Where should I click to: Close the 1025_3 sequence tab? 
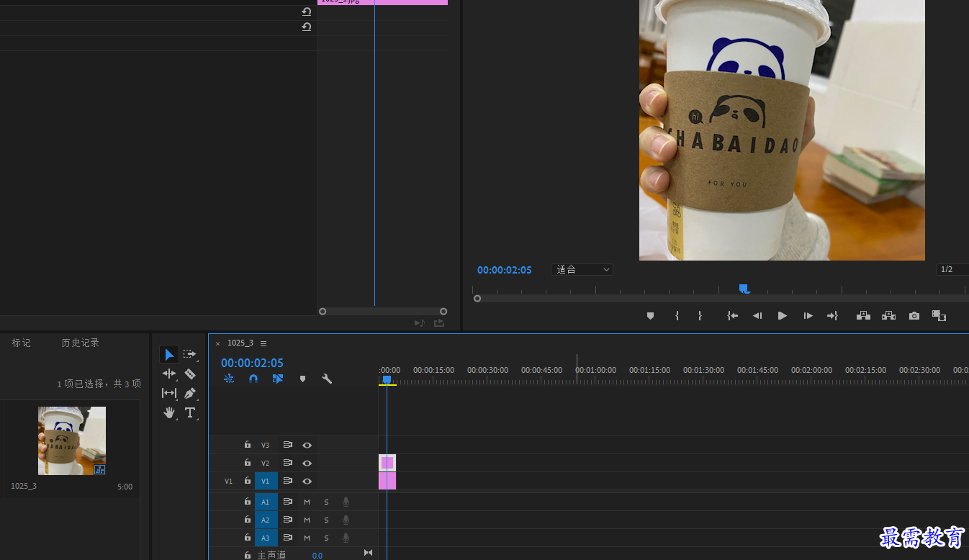[217, 343]
